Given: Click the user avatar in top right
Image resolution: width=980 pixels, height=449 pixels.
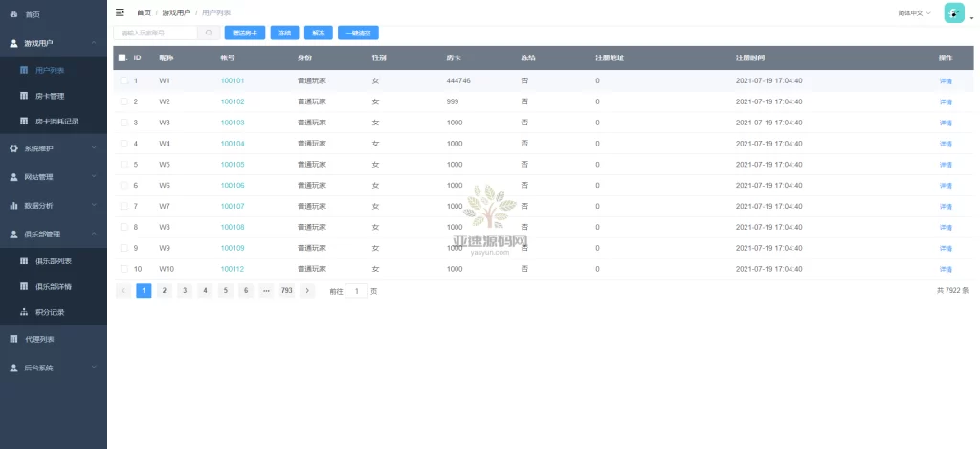Looking at the screenshot, I should (954, 13).
